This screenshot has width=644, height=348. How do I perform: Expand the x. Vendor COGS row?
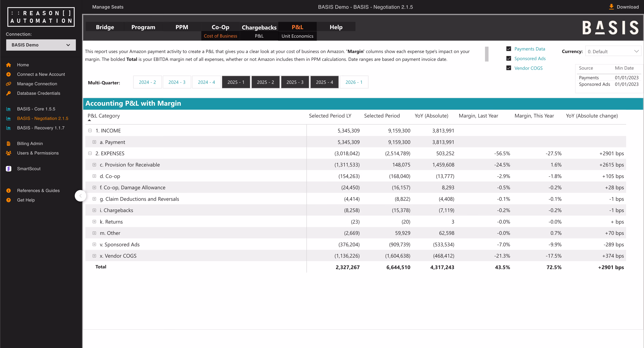click(x=94, y=256)
